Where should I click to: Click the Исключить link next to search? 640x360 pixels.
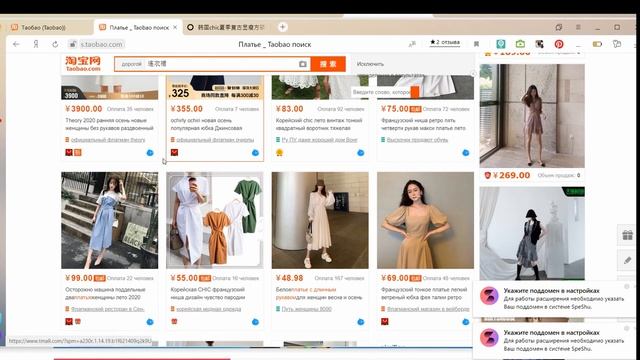point(370,64)
